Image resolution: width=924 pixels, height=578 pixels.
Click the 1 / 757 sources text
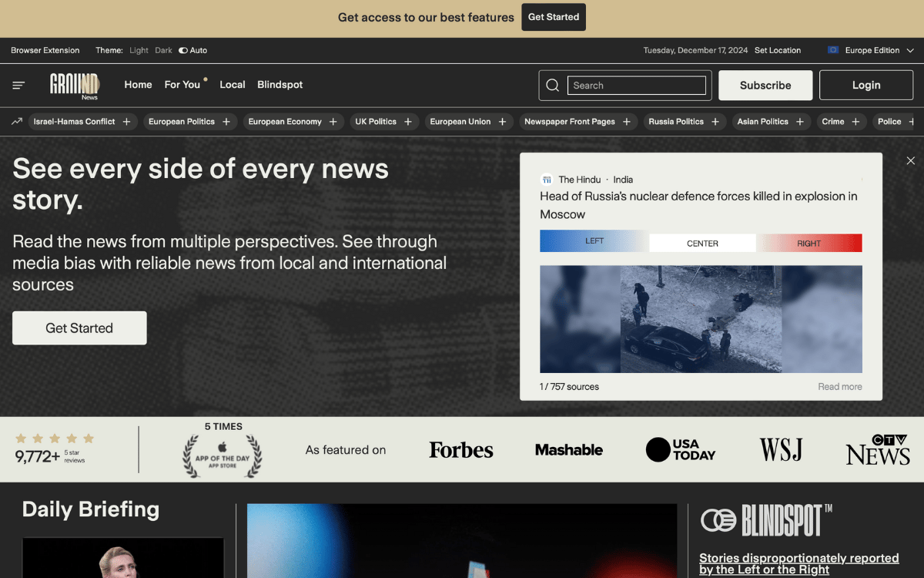click(x=569, y=387)
